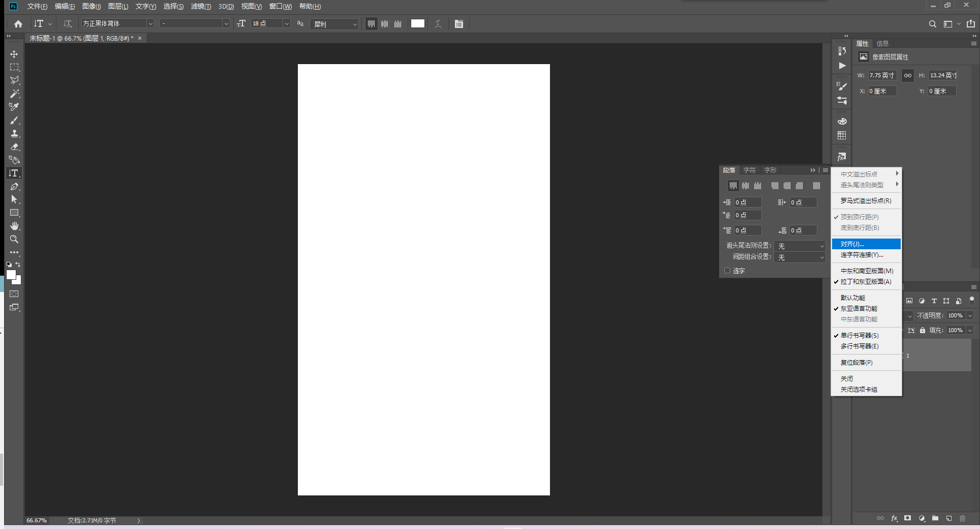Screen dimensions: 980x529
Task: Click top align text in options bar
Action: coord(371,24)
